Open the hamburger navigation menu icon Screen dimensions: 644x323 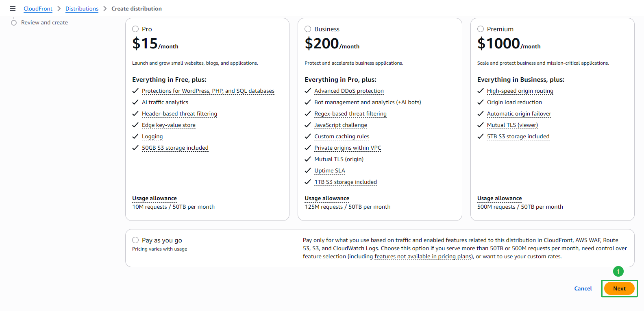pyautogui.click(x=13, y=9)
